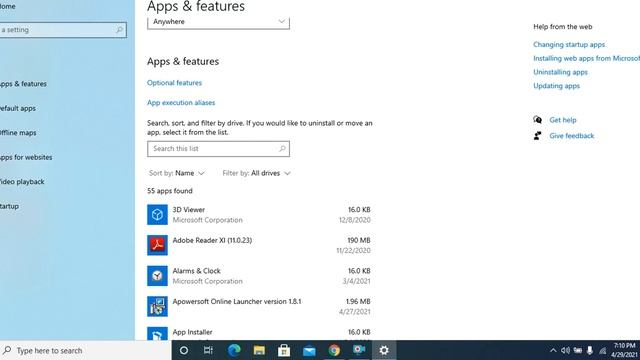Viewport: 640px width, 360px height.
Task: Open Task View on the taskbar
Action: point(208,350)
